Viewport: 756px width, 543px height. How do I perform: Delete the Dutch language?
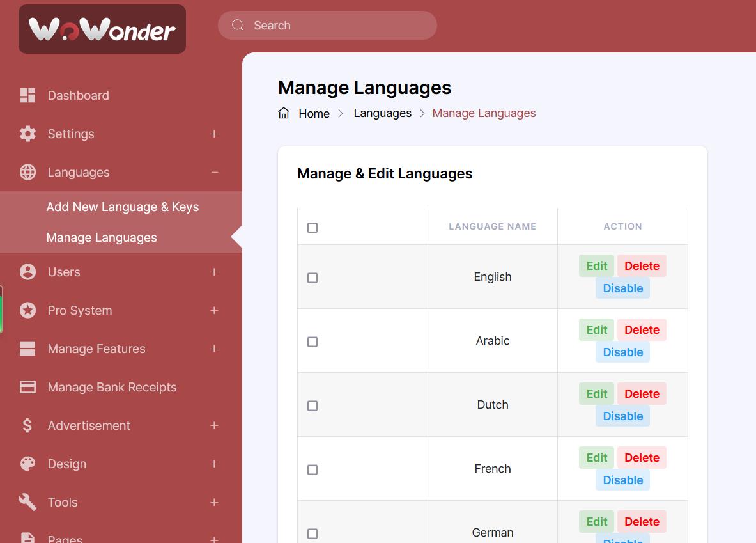642,394
